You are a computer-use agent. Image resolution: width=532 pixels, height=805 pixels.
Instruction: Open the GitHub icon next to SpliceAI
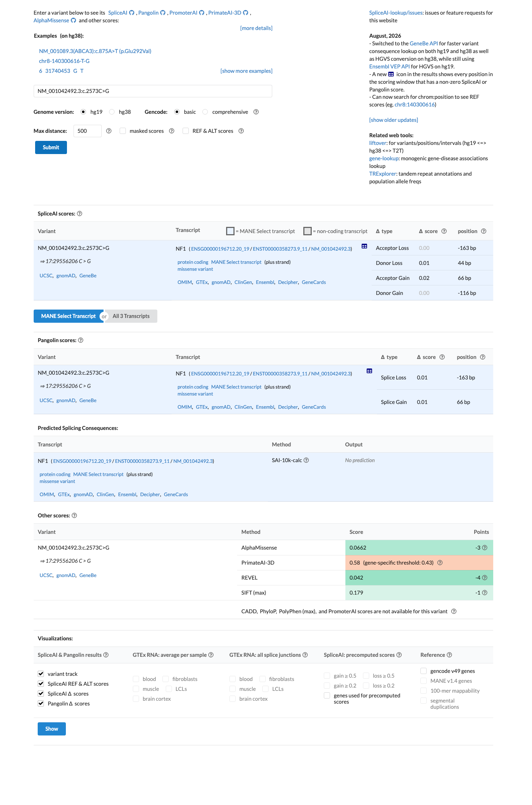click(132, 13)
